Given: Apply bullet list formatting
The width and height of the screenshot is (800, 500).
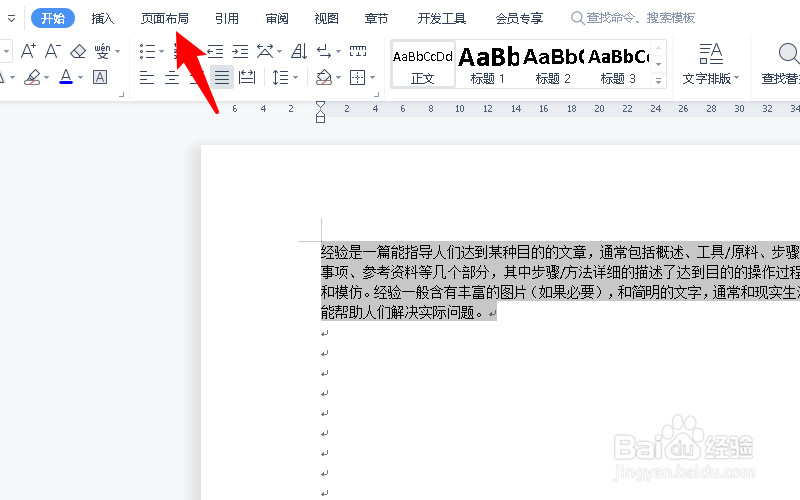Looking at the screenshot, I should coord(147,51).
